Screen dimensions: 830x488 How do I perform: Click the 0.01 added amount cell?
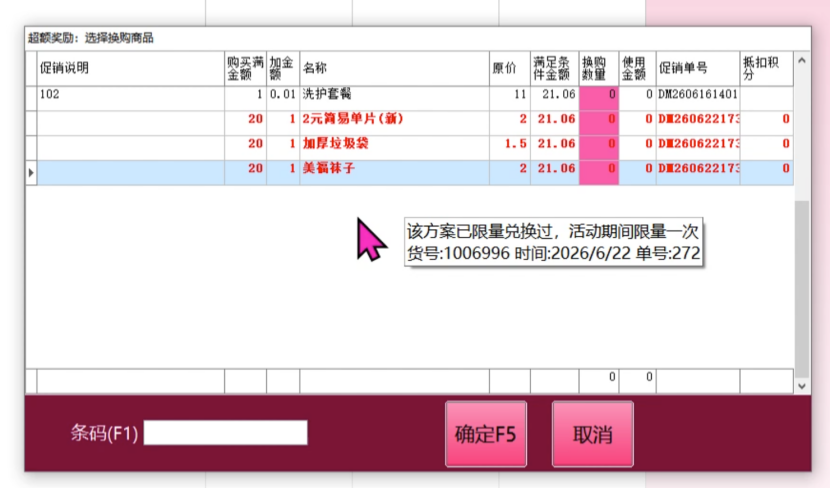tap(283, 98)
